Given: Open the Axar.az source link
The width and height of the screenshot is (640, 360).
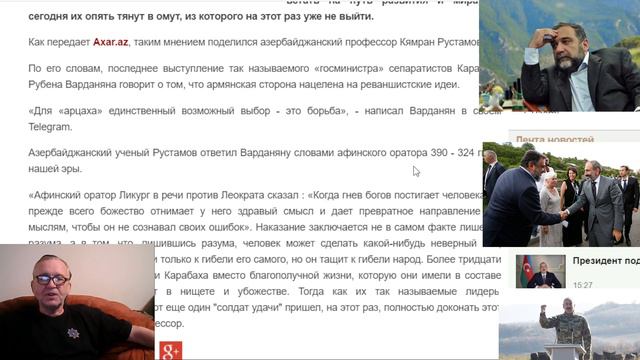Looking at the screenshot, I should 111,42.
